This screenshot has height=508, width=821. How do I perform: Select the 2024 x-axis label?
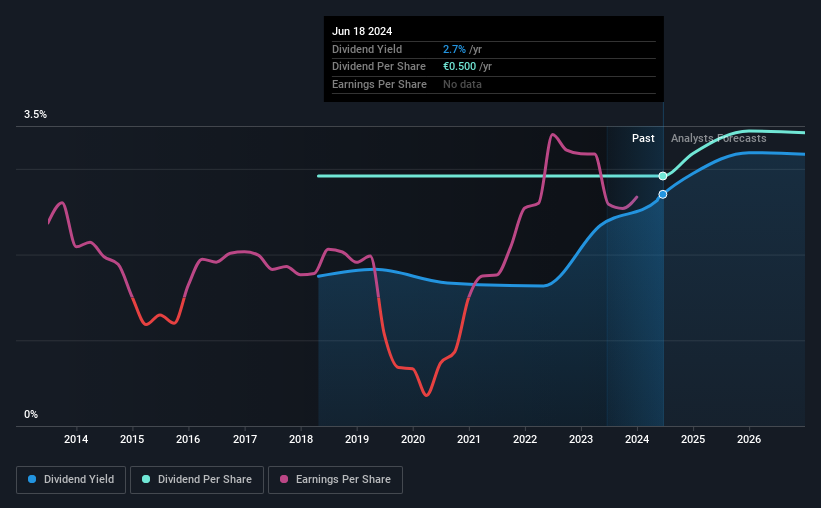637,439
